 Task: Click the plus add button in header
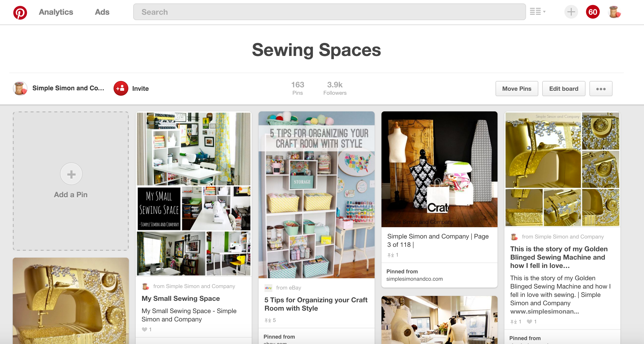571,12
